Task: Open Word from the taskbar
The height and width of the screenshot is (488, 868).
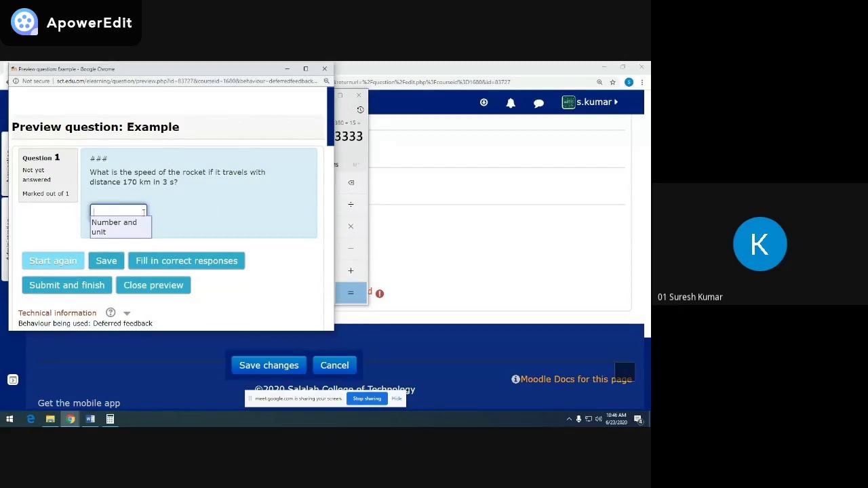Action: coord(90,420)
